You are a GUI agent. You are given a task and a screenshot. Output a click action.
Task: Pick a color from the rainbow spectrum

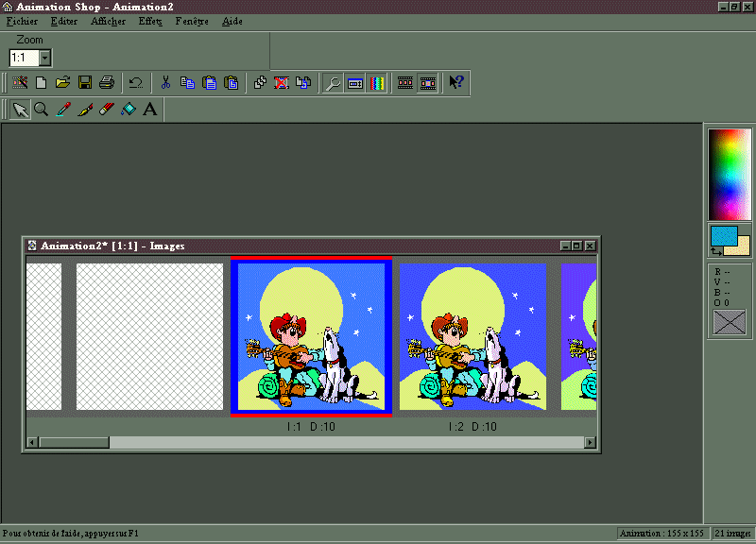(x=730, y=175)
